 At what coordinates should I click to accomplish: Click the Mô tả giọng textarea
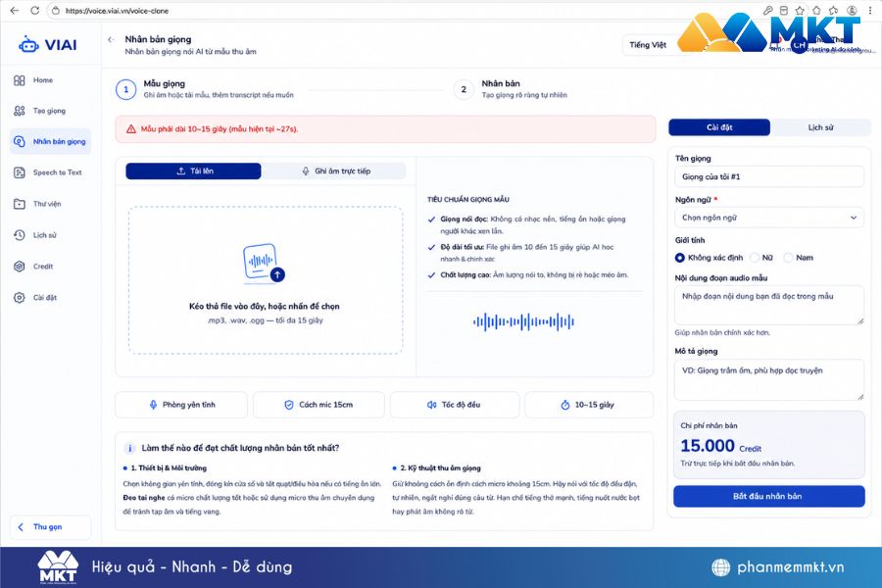point(769,380)
